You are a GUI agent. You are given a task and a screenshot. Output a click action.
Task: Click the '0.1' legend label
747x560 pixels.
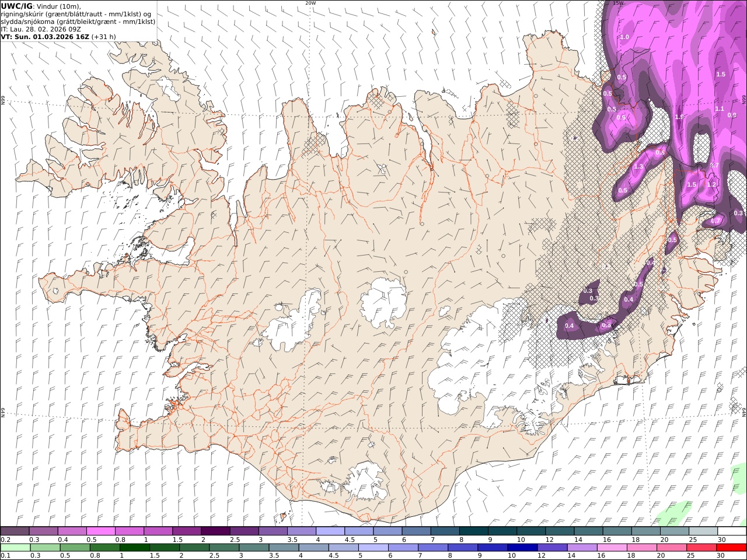[5, 556]
